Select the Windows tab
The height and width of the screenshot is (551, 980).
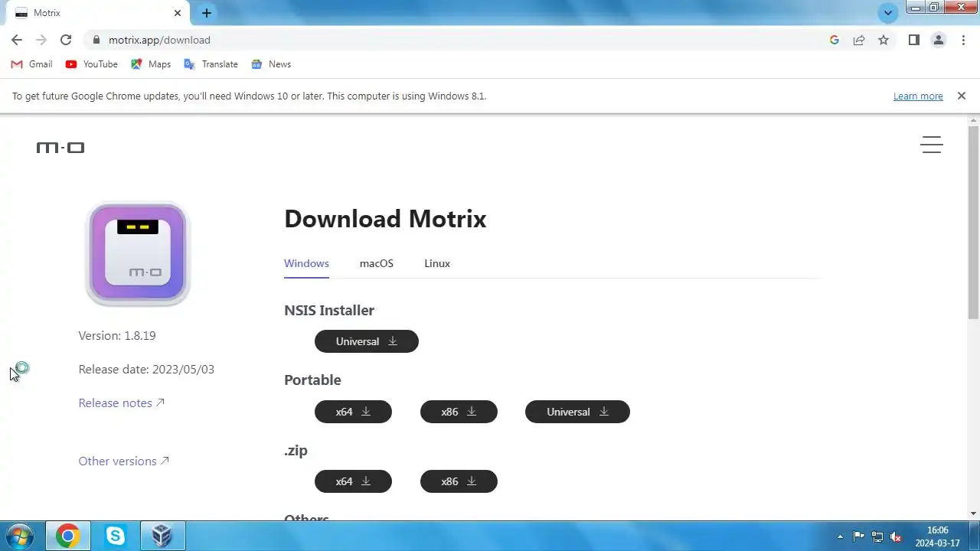point(306,263)
